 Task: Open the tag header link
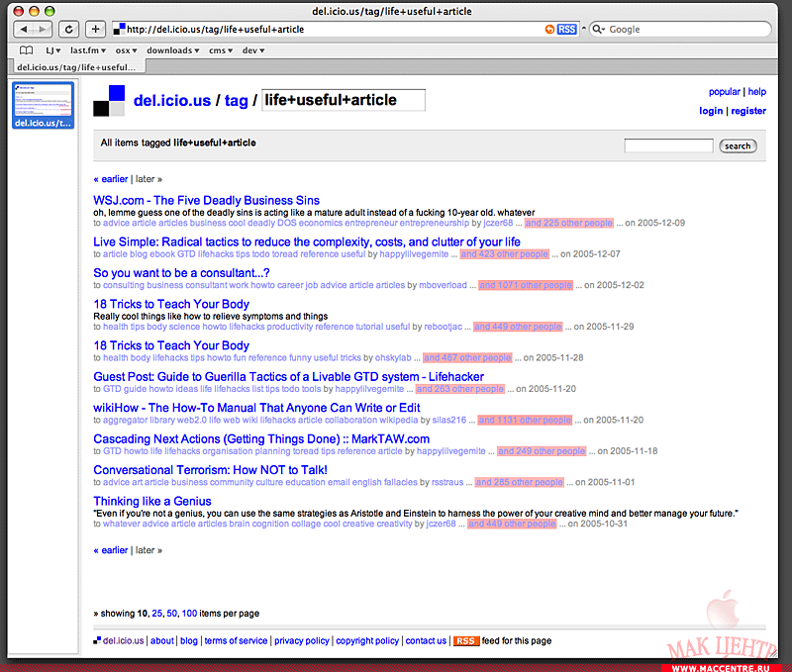tap(236, 101)
